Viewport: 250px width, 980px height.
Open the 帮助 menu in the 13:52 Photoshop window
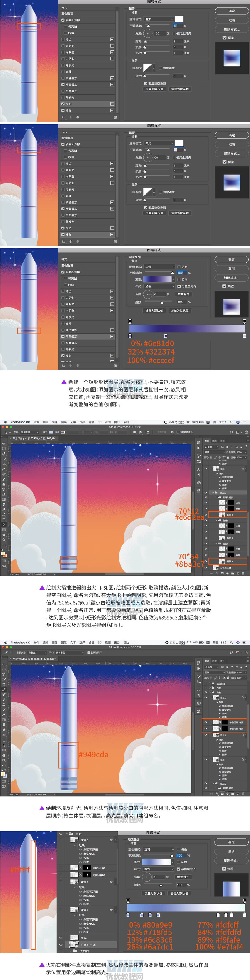[x=126, y=643]
